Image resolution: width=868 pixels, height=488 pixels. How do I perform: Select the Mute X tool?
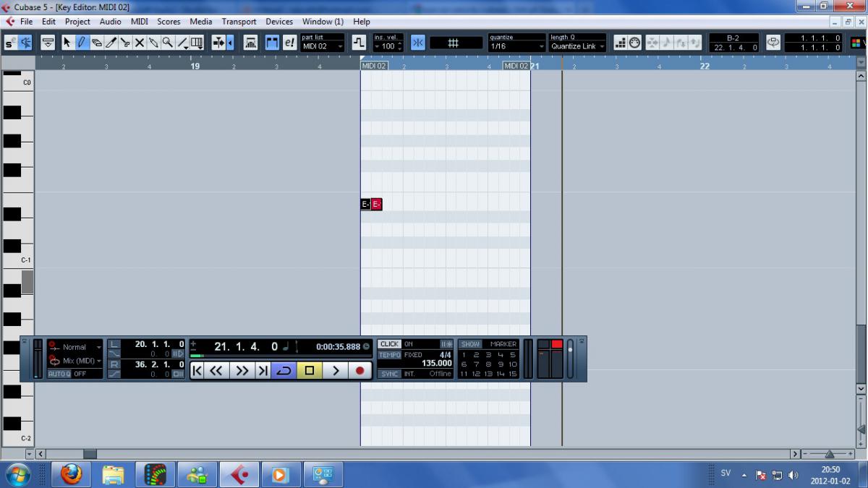140,43
